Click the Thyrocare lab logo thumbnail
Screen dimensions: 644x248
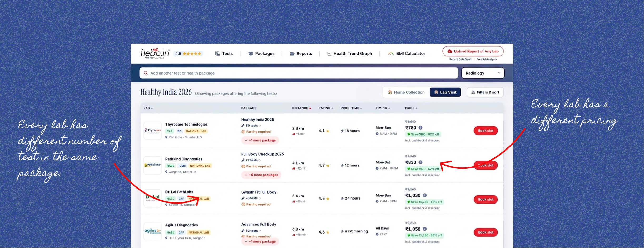click(x=153, y=131)
